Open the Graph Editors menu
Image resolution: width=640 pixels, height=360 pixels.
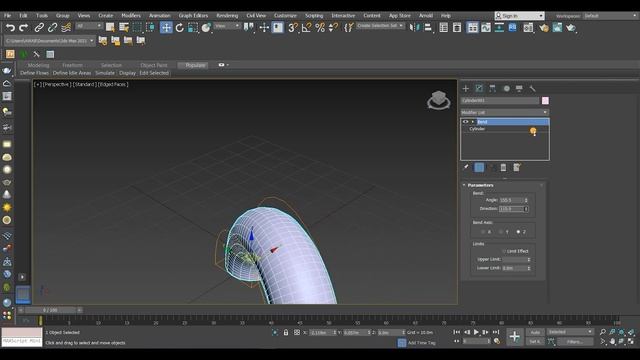(193, 16)
